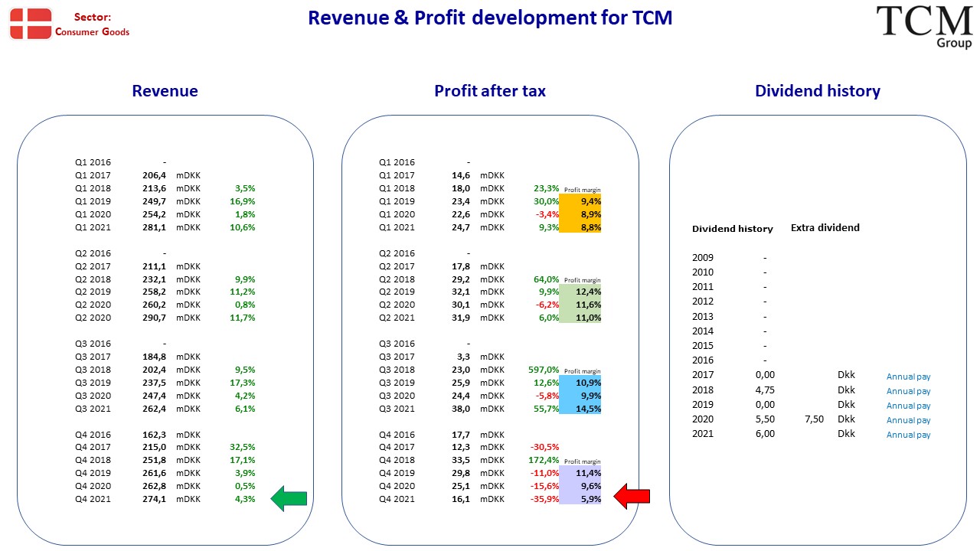Select the lavender 5,9% profit margin cell
This screenshot has height=551, width=980.
(x=580, y=499)
